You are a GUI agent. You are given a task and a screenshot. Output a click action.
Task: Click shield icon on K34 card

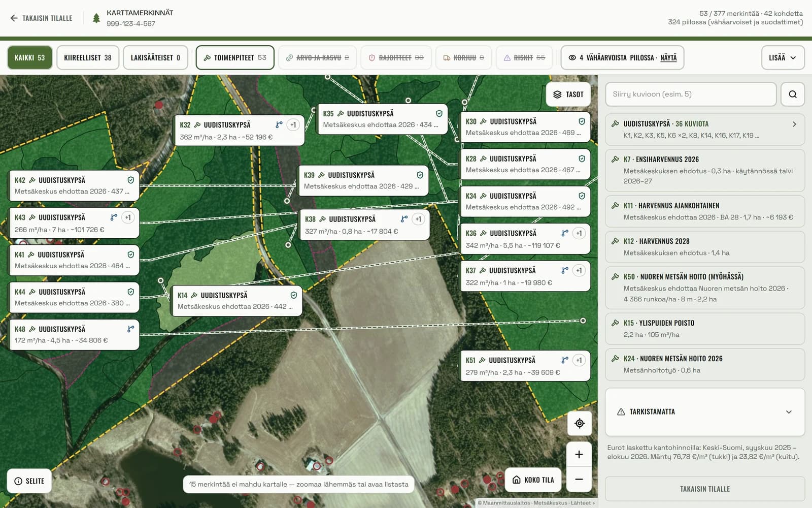[582, 196]
